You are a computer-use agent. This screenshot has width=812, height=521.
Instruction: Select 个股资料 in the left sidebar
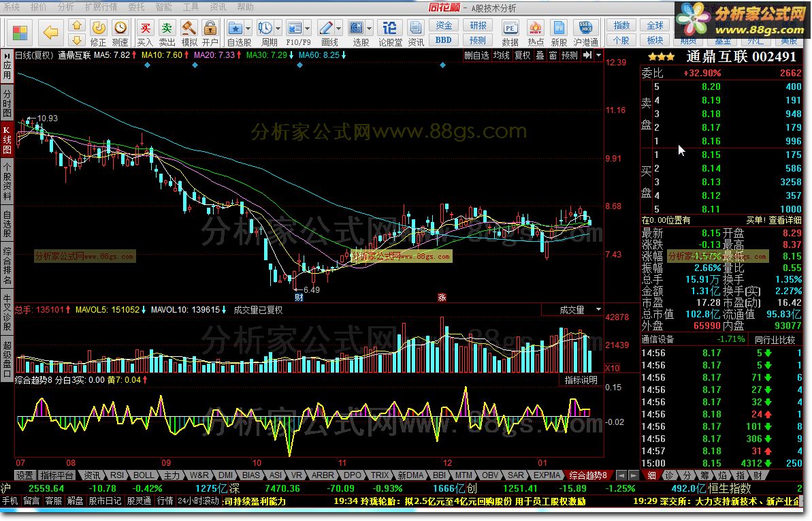click(x=7, y=181)
